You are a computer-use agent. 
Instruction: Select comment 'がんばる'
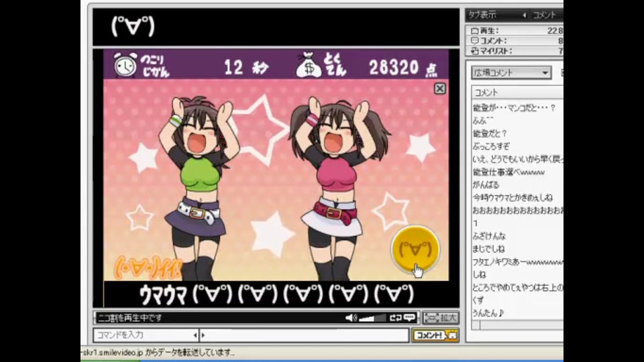point(486,185)
